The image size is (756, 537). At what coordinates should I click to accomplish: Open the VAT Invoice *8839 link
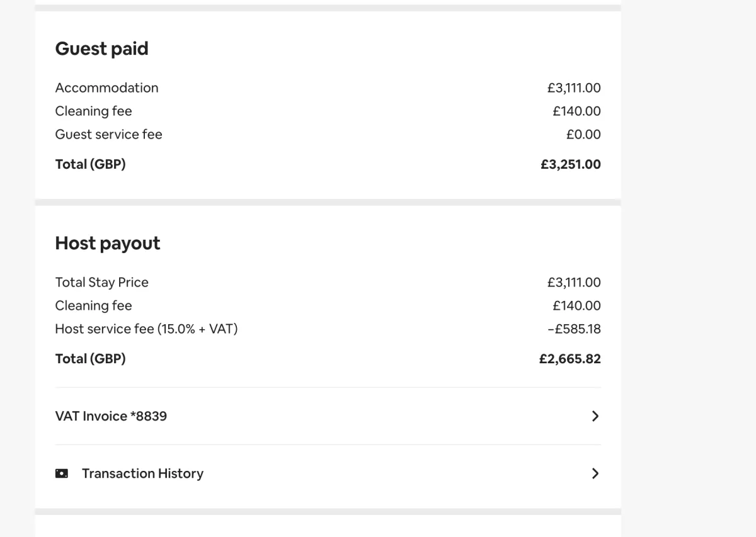pyautogui.click(x=328, y=416)
